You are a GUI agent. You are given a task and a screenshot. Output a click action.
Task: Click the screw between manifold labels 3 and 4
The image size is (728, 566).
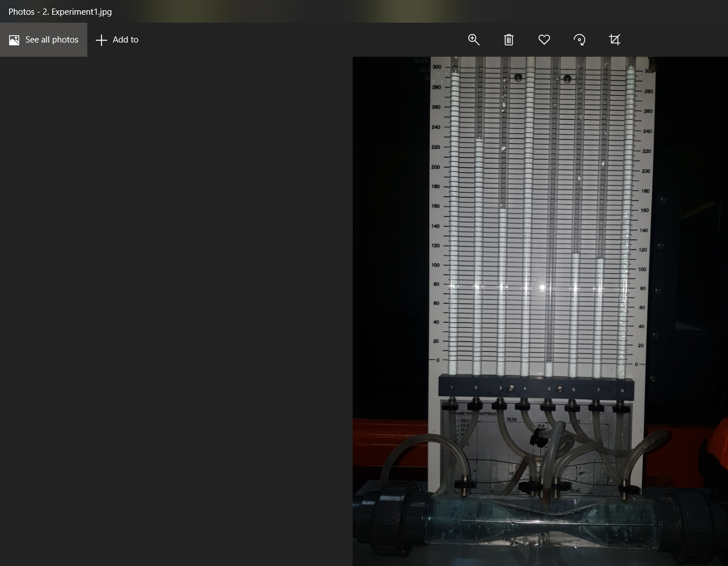click(511, 388)
